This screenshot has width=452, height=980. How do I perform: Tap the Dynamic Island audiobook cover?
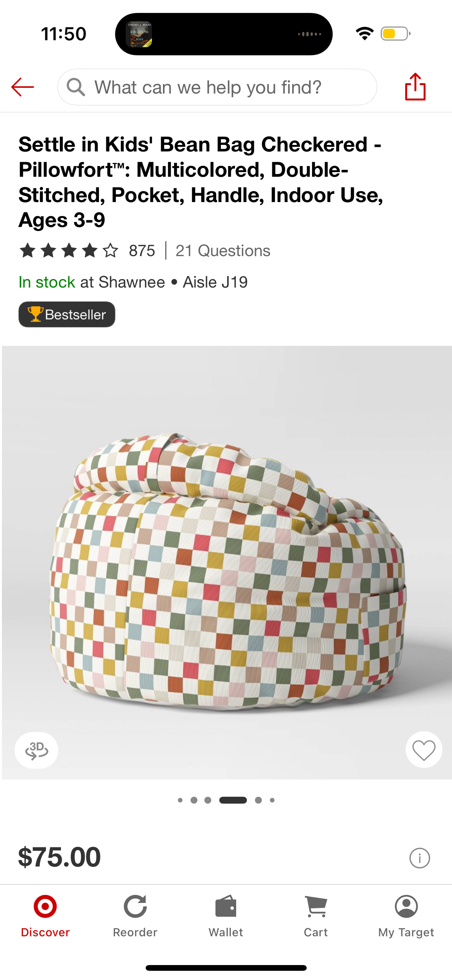tap(139, 34)
